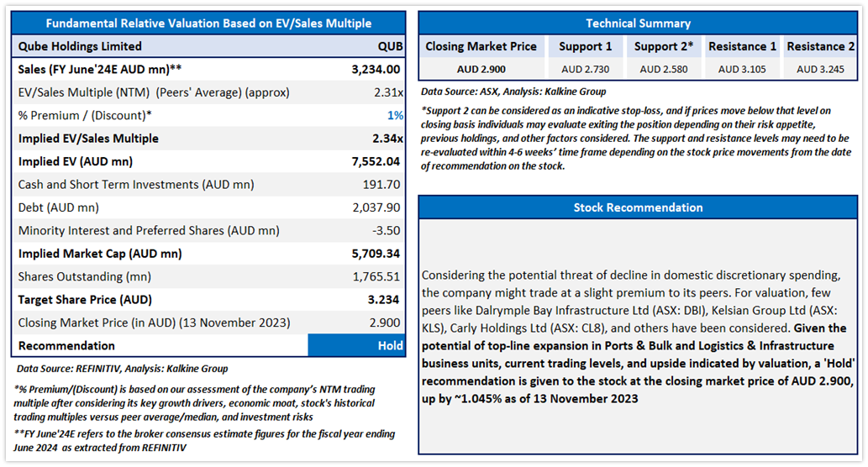
Task: Select 'Cash and Short Term Investments' label
Action: (x=135, y=185)
